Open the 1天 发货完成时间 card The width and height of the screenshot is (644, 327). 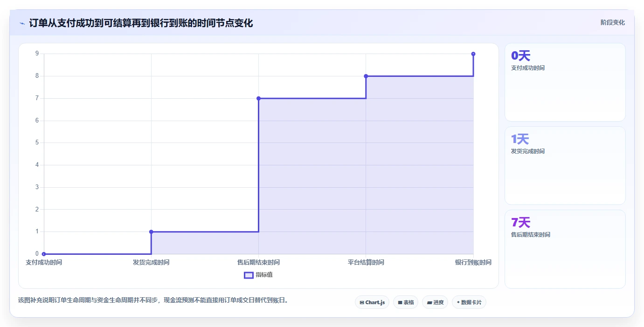pos(565,165)
